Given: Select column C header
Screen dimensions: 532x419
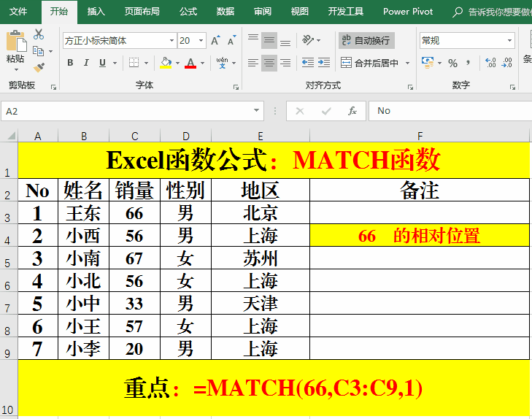Looking at the screenshot, I should [135, 136].
